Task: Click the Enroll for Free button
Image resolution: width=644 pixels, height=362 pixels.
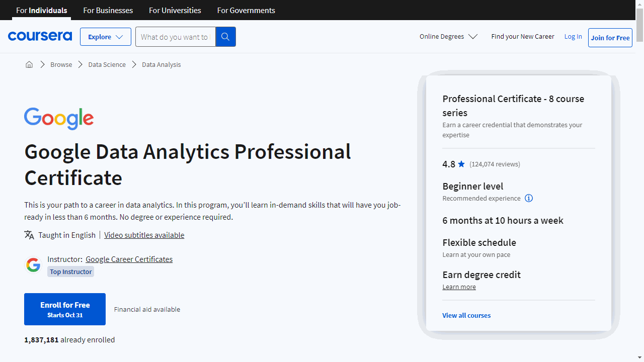Action: [x=65, y=309]
